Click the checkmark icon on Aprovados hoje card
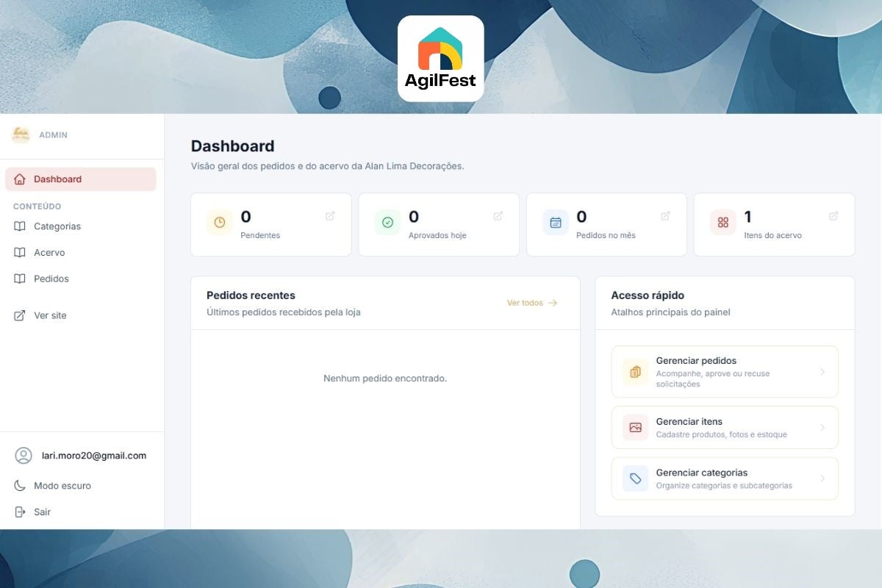This screenshot has width=882, height=588. tap(387, 223)
